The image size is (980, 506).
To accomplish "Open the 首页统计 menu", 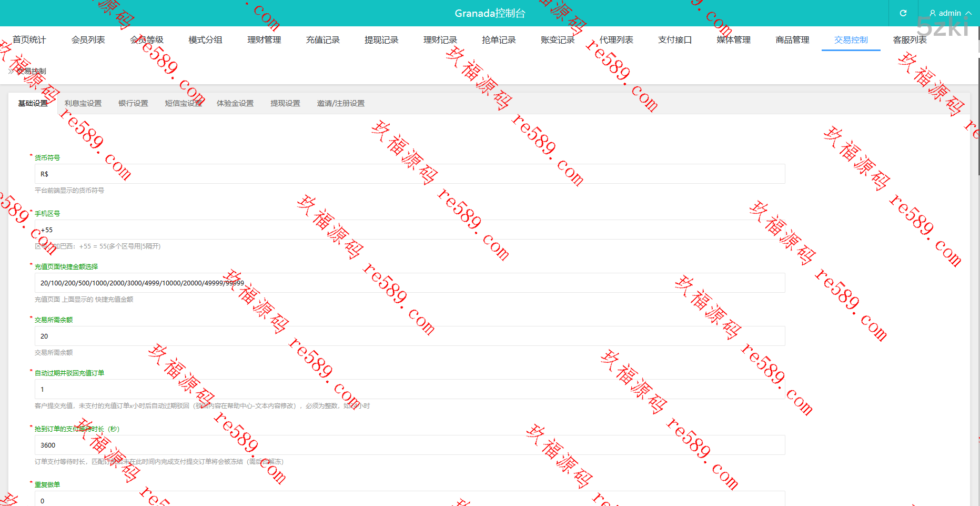I will pos(29,40).
